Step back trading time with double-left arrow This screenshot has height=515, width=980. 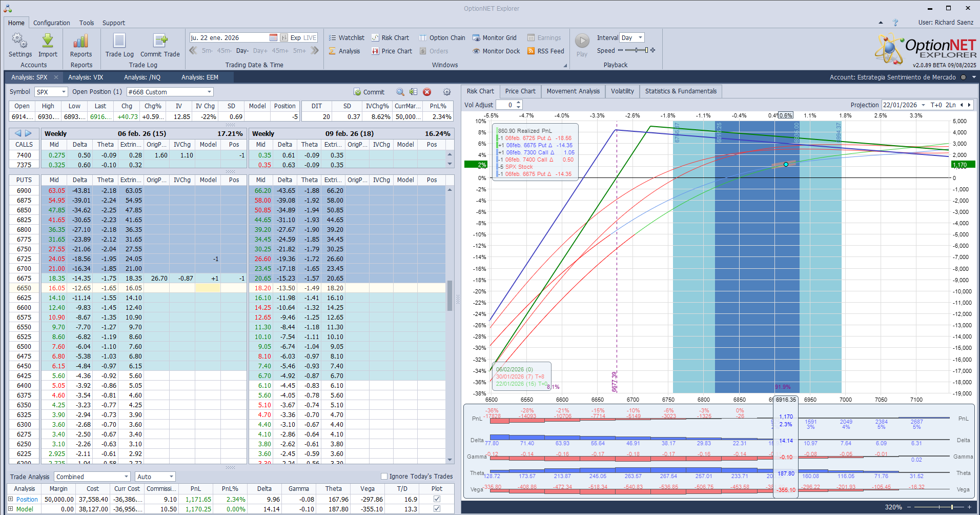(193, 50)
